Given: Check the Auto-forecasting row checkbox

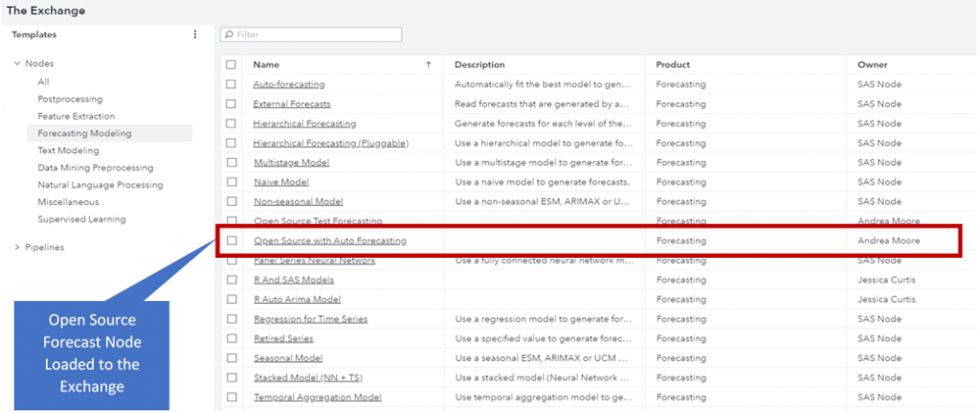Looking at the screenshot, I should (x=231, y=84).
